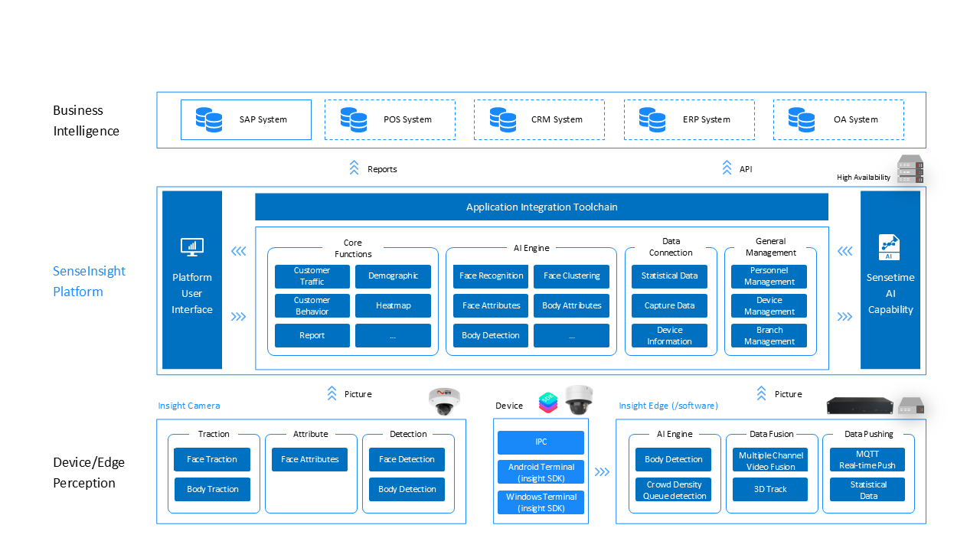
Task: Click the Customer Traffic button under Core Functions
Action: click(x=312, y=276)
